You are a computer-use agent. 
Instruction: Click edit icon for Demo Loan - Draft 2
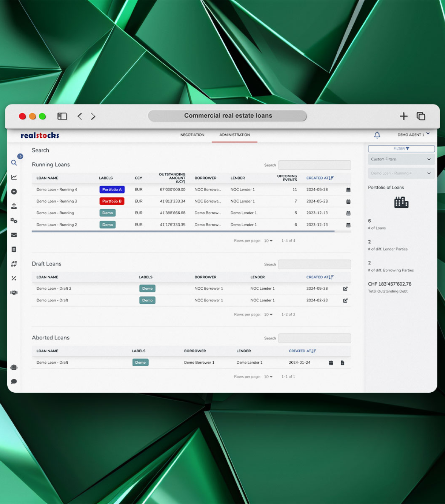[x=345, y=289]
